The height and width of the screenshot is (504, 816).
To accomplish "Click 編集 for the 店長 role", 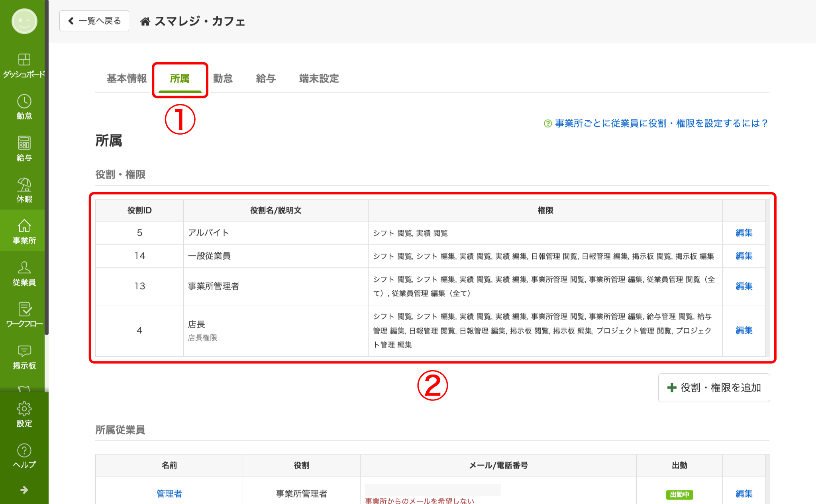I will 743,330.
